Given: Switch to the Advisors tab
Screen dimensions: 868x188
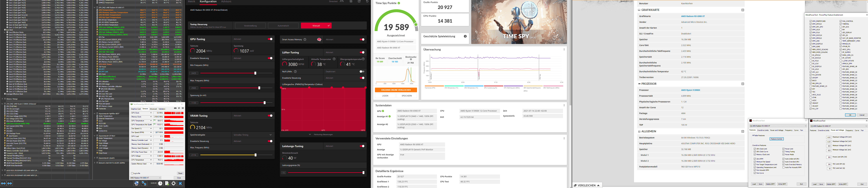Looking at the screenshot, I should pos(226,1).
